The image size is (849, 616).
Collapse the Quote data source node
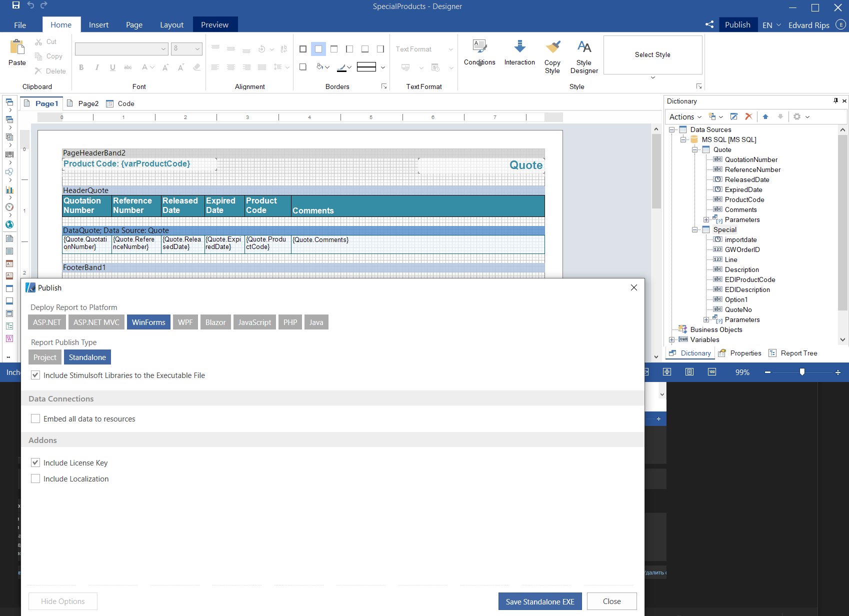[x=694, y=149]
